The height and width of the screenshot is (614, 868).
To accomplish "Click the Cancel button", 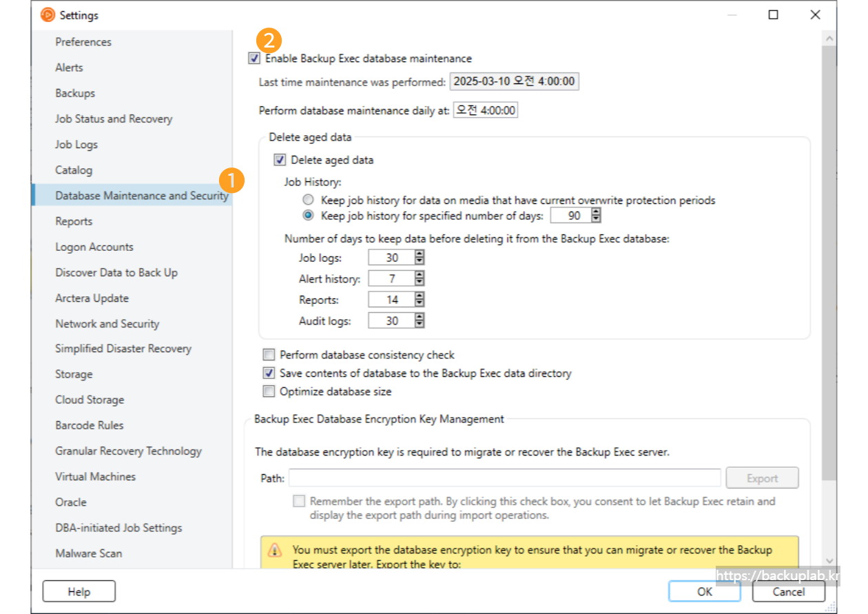I will coord(788,591).
